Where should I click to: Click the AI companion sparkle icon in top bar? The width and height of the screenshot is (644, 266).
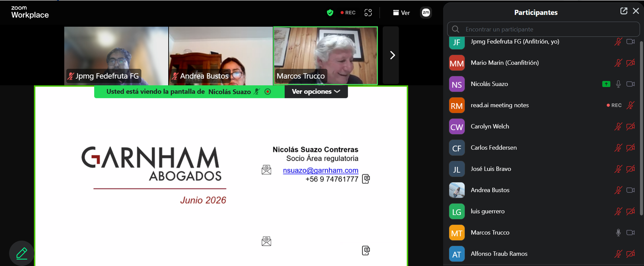[368, 13]
